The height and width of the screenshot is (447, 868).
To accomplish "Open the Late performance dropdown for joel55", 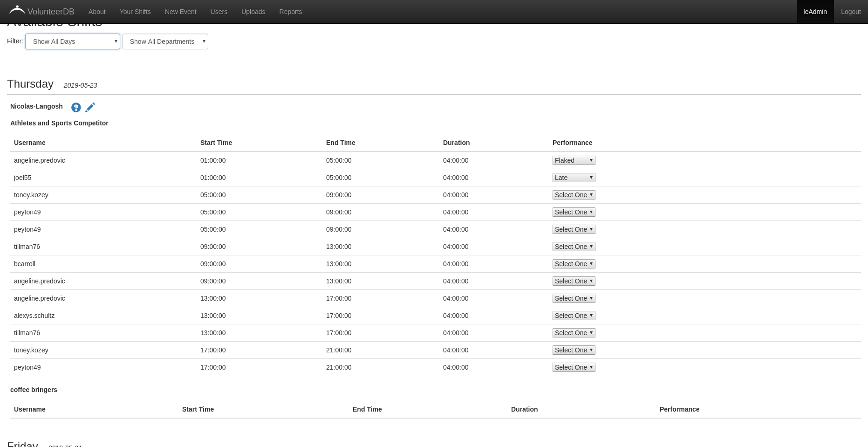I will (574, 178).
